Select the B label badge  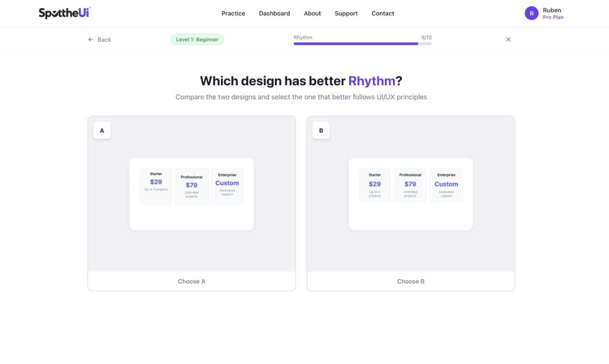(321, 130)
